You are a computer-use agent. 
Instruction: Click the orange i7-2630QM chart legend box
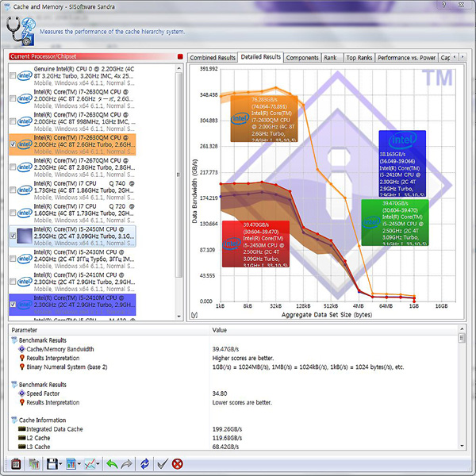pyautogui.click(x=264, y=119)
